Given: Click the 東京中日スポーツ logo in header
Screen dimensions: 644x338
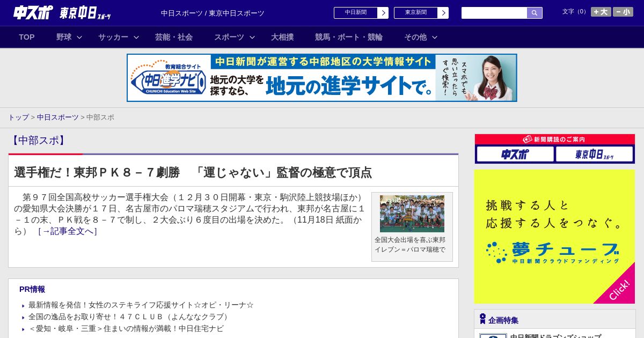Looking at the screenshot, I should coord(85,13).
